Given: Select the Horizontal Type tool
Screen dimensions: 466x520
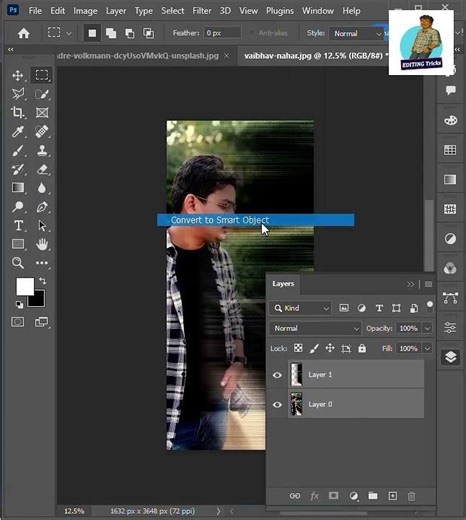Looking at the screenshot, I should pyautogui.click(x=18, y=226).
